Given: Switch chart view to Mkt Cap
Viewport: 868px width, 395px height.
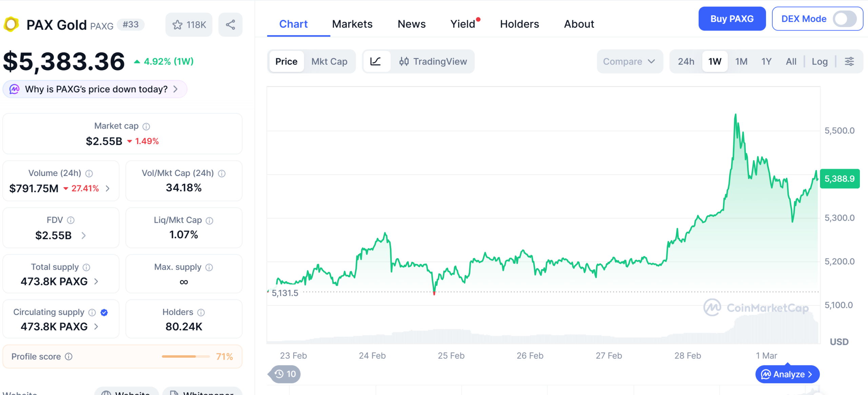Looking at the screenshot, I should pyautogui.click(x=329, y=61).
